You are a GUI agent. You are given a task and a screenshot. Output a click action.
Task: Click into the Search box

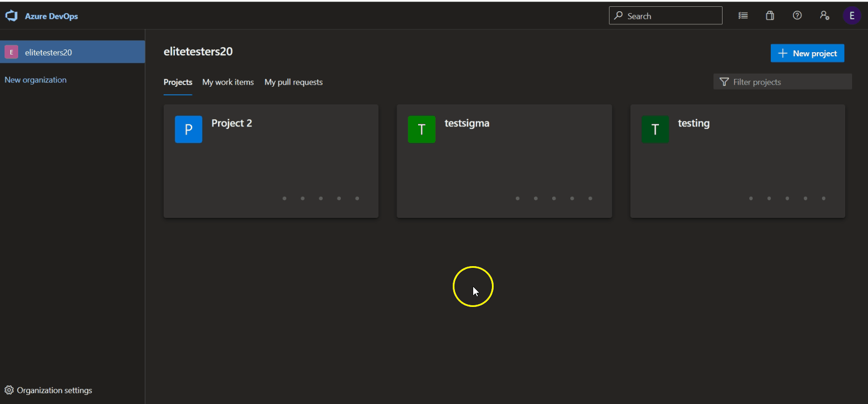point(666,16)
